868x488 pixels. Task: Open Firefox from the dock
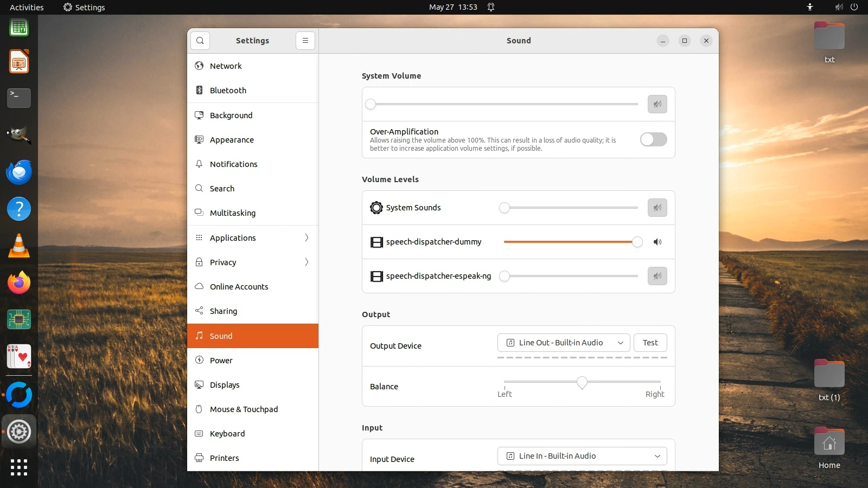point(19,283)
